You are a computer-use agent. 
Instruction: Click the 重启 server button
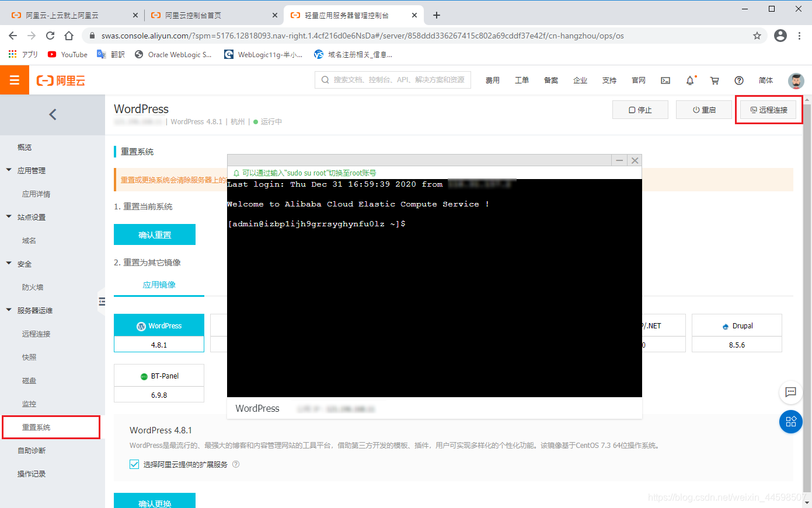point(704,110)
